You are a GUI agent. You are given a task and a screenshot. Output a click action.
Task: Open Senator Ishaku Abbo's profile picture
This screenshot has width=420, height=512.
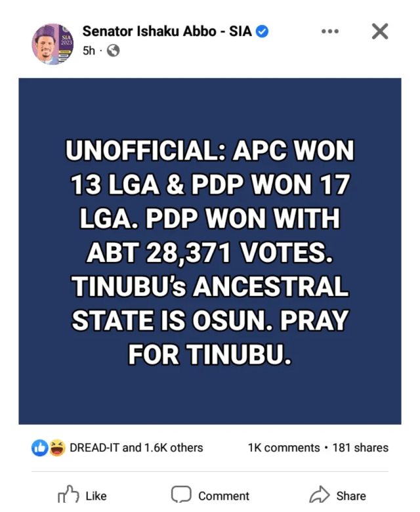pos(53,44)
